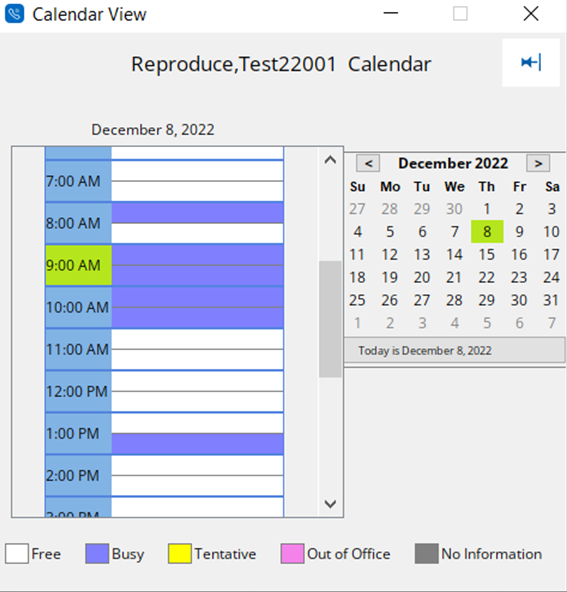Viewport: 567px width, 592px height.
Task: Go to next month arrow
Action: point(538,163)
